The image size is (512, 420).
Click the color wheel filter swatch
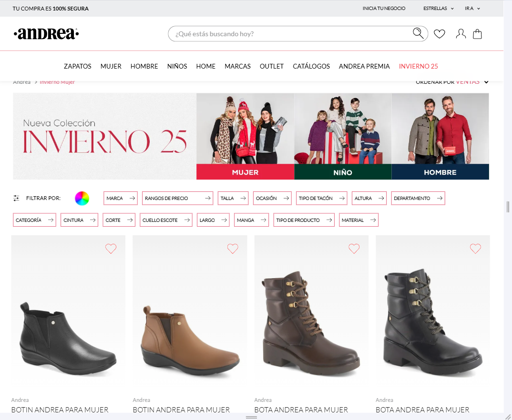[82, 198]
